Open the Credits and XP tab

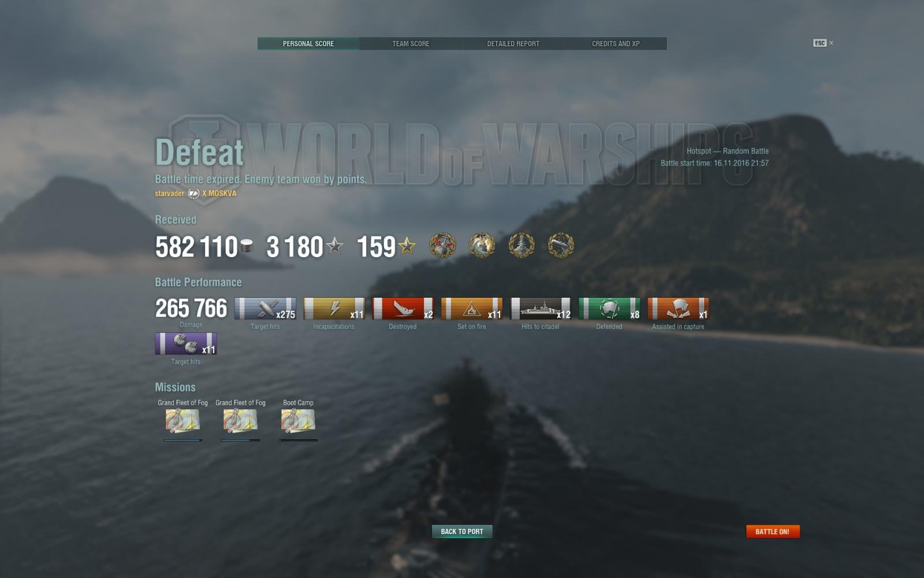[x=616, y=43]
